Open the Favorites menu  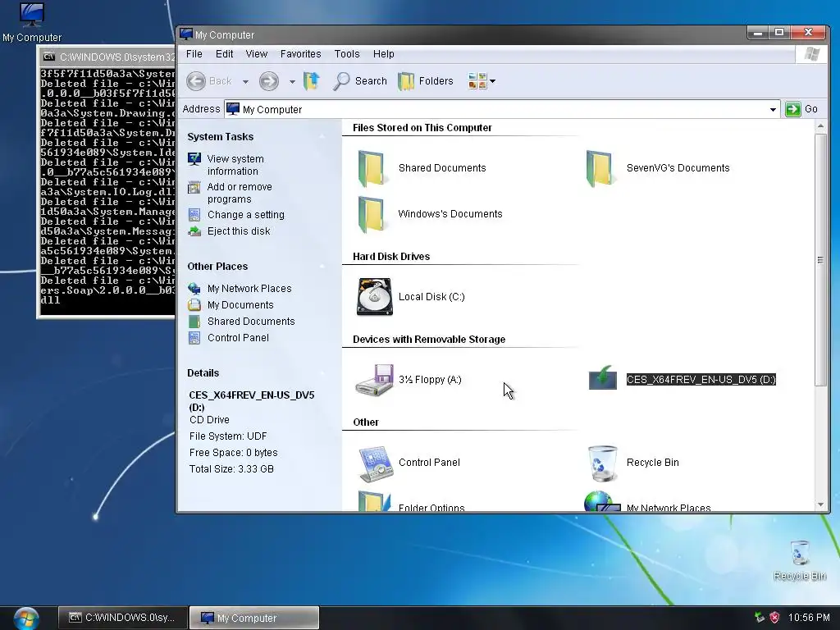click(x=300, y=54)
